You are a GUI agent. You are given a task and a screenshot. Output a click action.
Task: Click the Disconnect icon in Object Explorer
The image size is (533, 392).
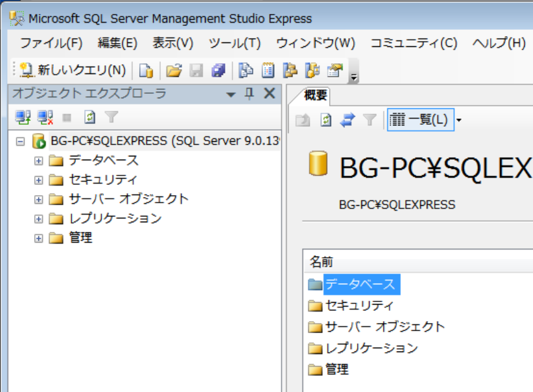[45, 117]
